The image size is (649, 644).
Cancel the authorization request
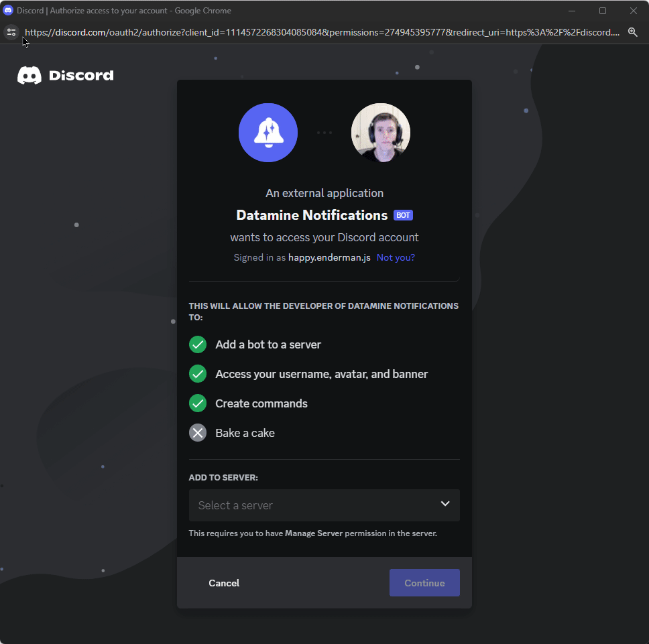[x=224, y=582]
